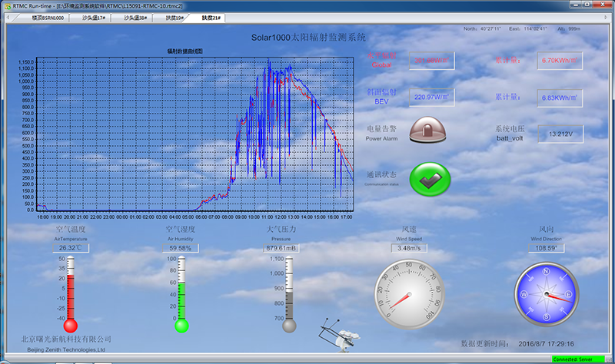Maximize the RTMC Run-time window
Image resolution: width=615 pixels, height=364 pixels.
click(587, 5)
